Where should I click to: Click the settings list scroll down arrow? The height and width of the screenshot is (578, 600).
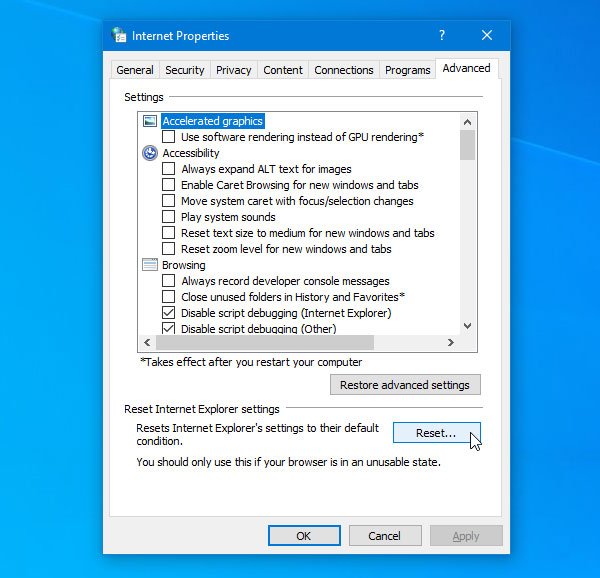click(x=467, y=326)
